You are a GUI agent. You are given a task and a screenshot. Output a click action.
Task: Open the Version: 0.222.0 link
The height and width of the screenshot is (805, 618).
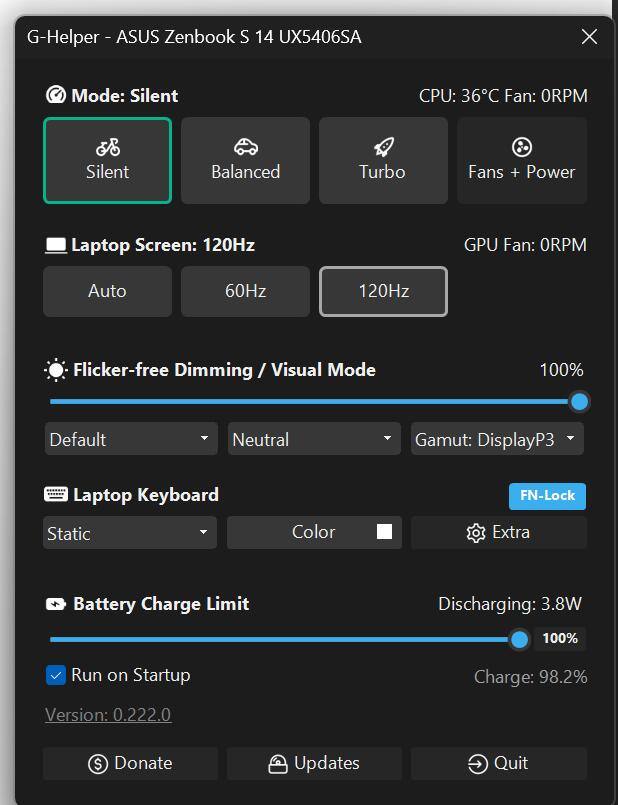(108, 715)
